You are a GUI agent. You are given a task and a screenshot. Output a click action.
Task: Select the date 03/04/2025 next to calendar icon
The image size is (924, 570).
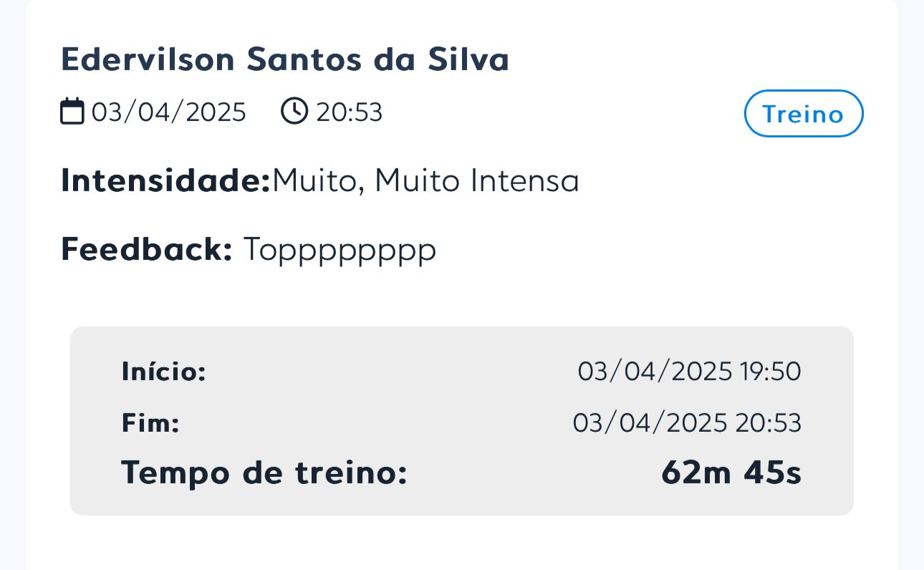(x=169, y=112)
